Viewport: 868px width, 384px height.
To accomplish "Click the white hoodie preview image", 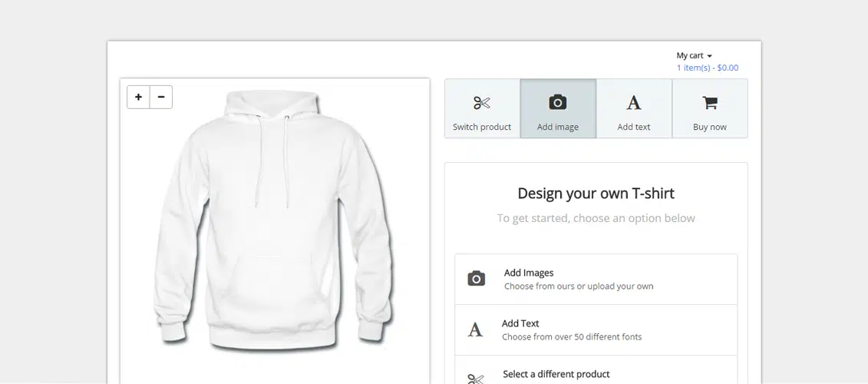I will click(274, 223).
